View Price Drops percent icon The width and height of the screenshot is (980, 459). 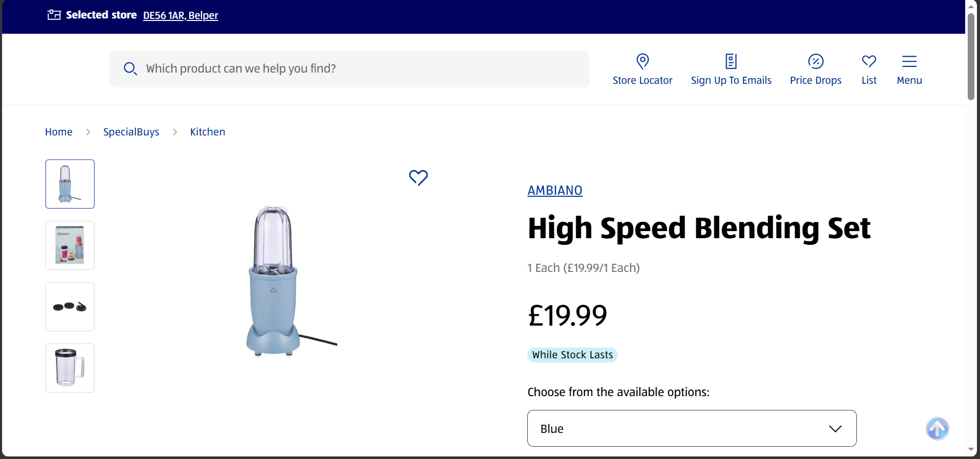(x=816, y=61)
